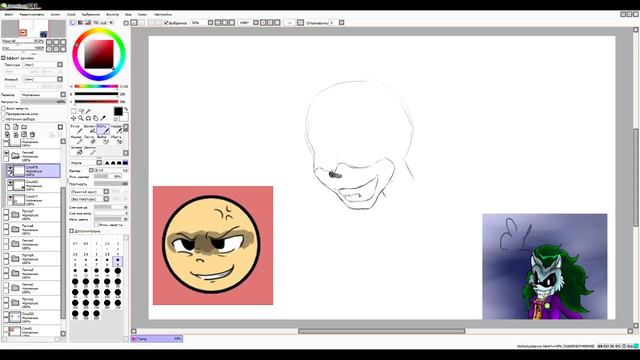This screenshot has width=640, height=360.
Task: Toggle visibility of the highlighted selected layer
Action: pos(10,168)
